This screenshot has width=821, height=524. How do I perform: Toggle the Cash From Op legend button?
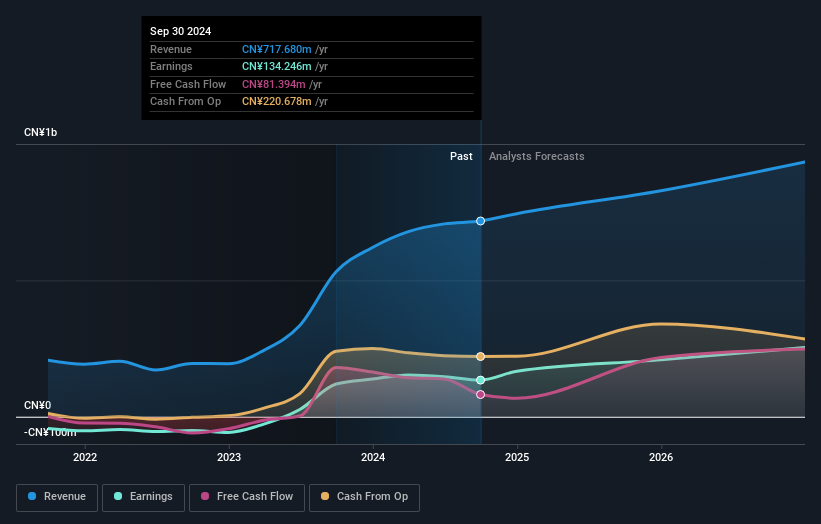click(364, 497)
